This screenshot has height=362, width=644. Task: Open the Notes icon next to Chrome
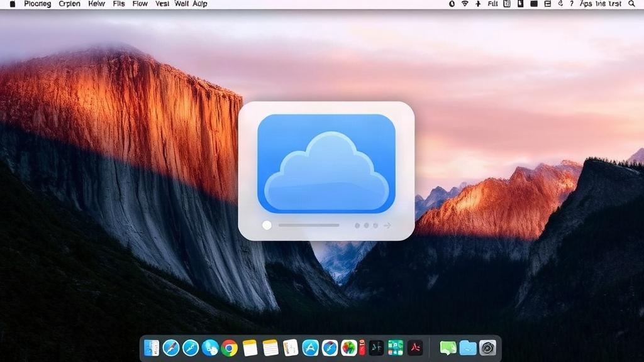click(250, 348)
